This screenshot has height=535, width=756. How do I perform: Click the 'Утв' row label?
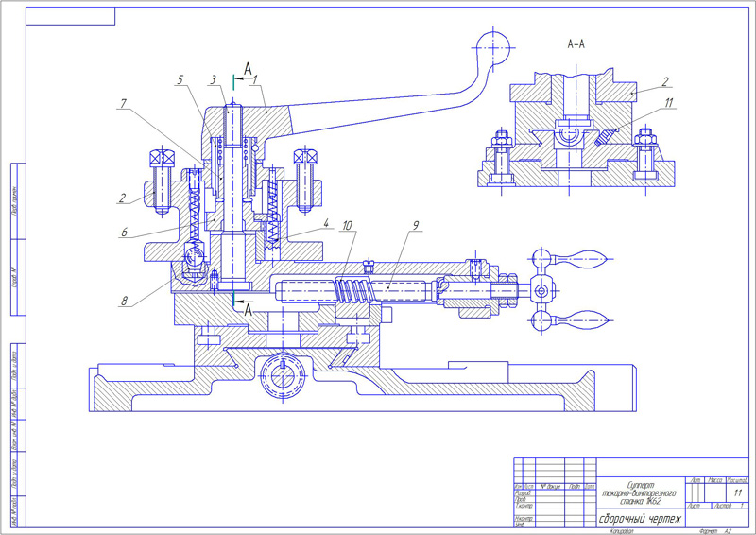click(x=520, y=525)
